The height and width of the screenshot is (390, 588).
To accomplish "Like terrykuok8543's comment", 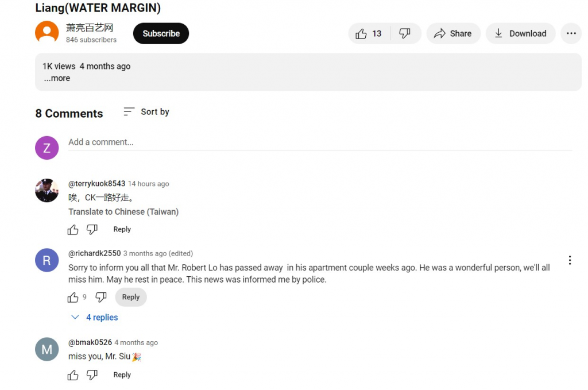I will (x=73, y=230).
